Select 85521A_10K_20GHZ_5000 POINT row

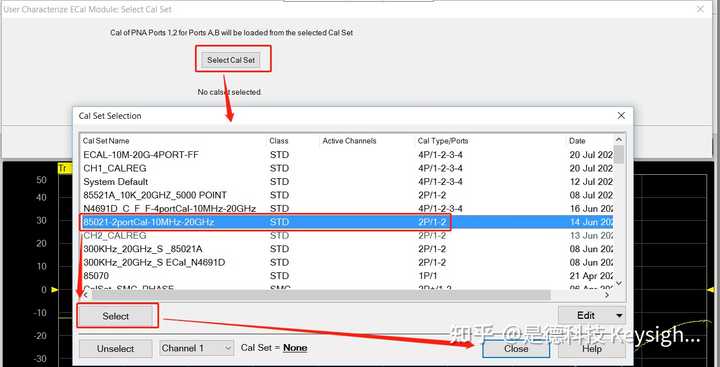pyautogui.click(x=347, y=195)
